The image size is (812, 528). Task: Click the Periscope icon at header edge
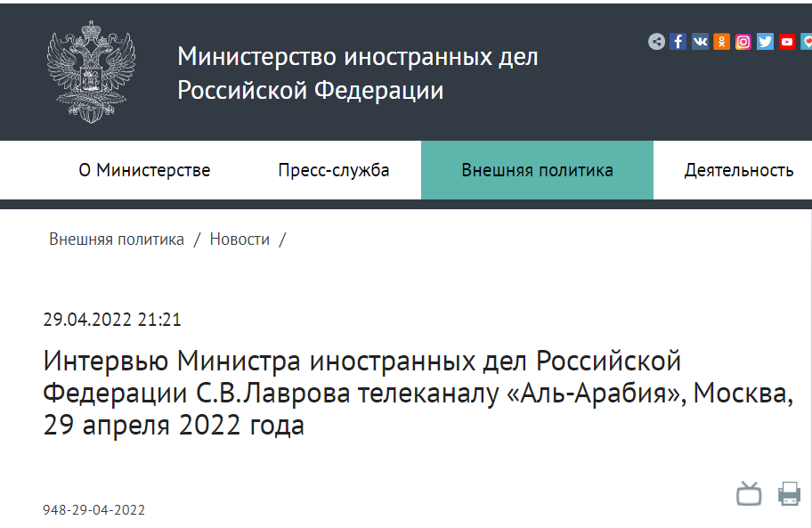806,42
